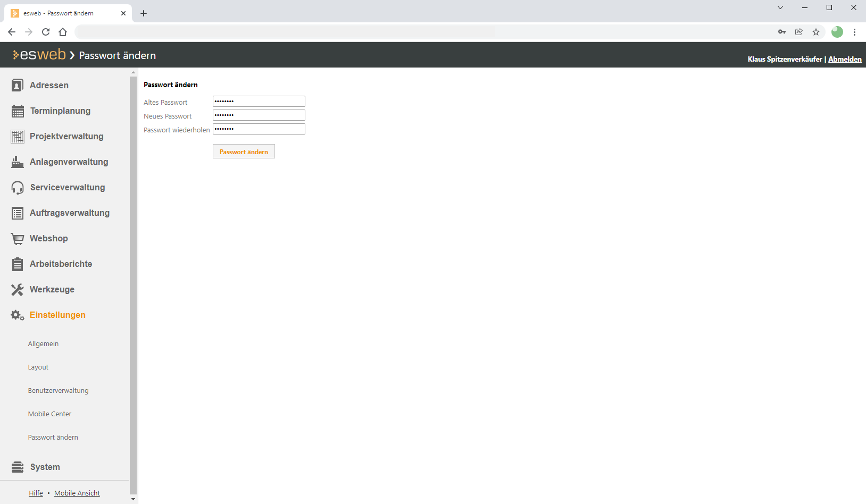This screenshot has height=504, width=866.
Task: Click the Arbeitsberichte clipboard icon
Action: click(x=18, y=264)
